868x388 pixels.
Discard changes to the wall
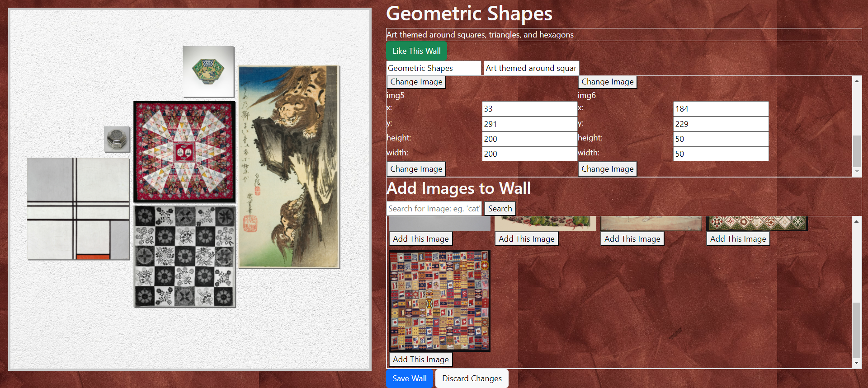point(472,379)
